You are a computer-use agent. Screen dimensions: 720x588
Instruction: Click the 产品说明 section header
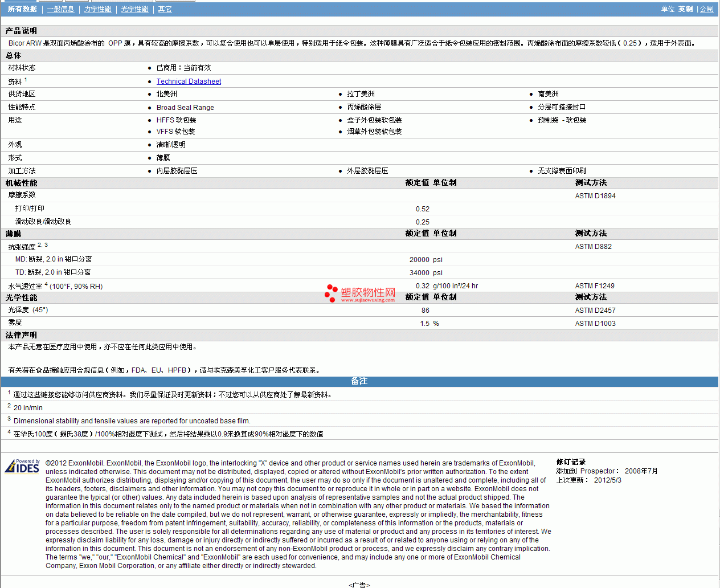click(21, 31)
